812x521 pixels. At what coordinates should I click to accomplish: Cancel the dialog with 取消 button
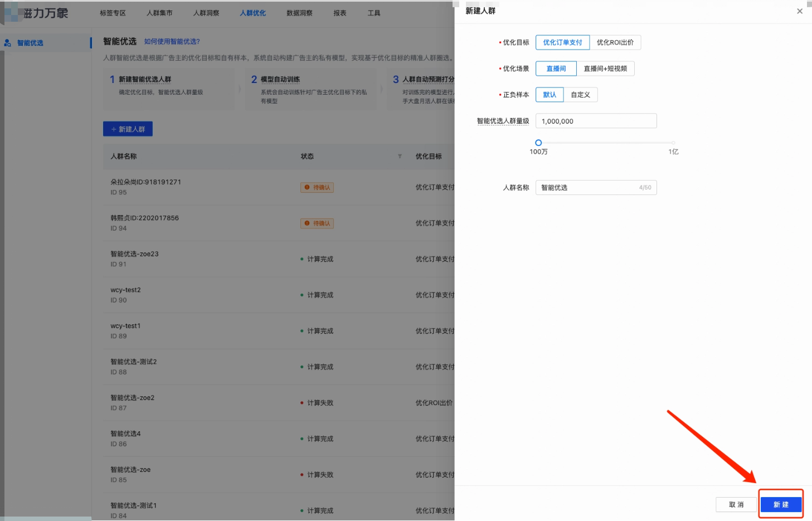coord(736,504)
